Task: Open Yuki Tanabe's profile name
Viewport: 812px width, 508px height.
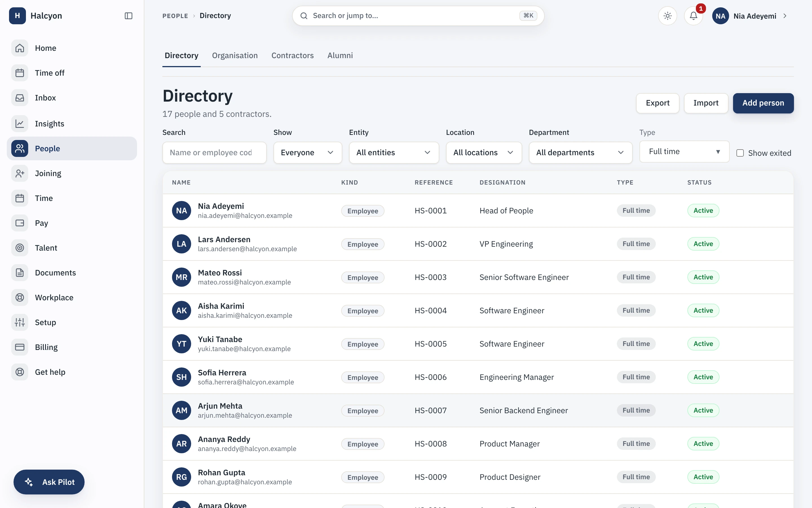Action: pos(220,339)
